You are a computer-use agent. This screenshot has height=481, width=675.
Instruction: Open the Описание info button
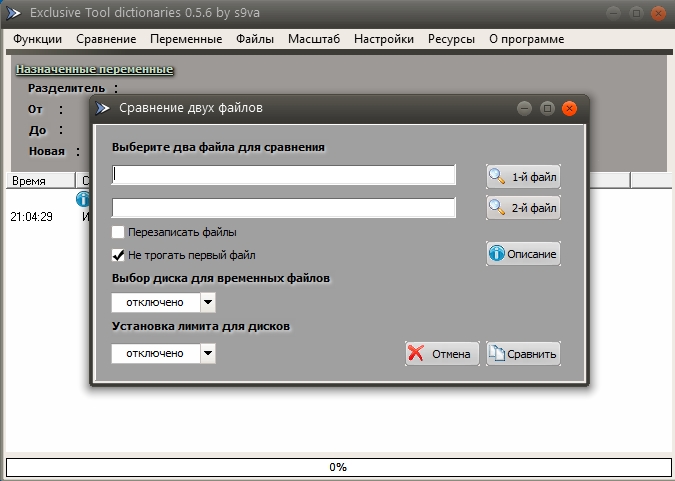(x=523, y=254)
